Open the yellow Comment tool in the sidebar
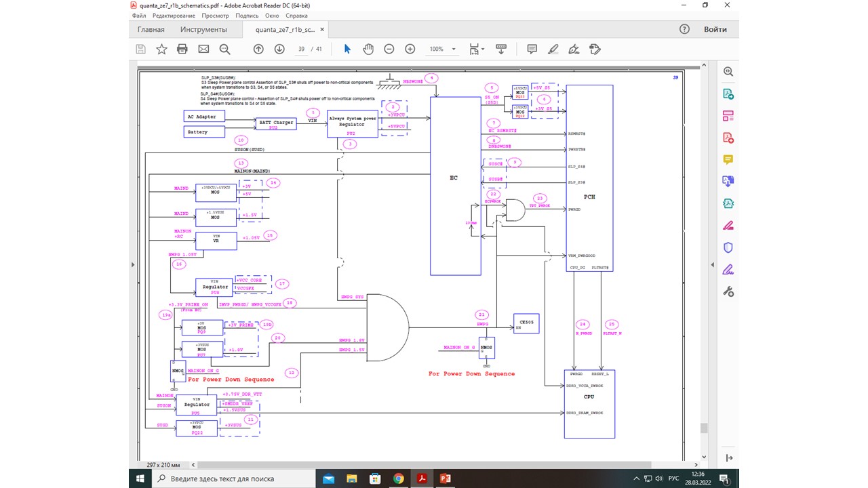This screenshot has width=868, height=488. pos(728,160)
